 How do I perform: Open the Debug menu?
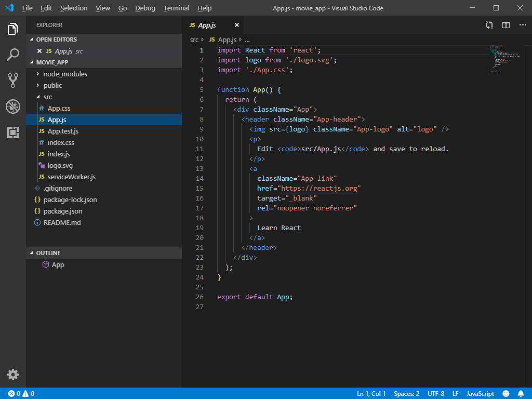(145, 8)
